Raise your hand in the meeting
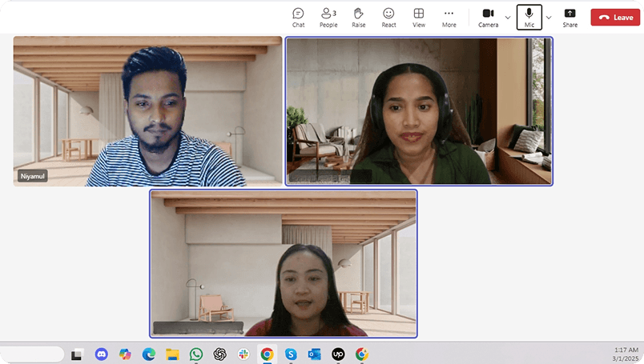644x364 pixels. tap(358, 17)
